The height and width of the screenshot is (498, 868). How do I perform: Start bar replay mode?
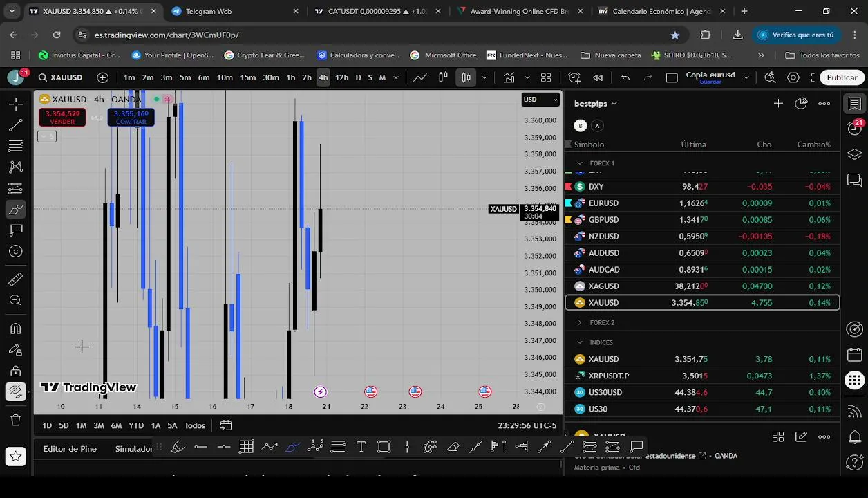tap(598, 77)
